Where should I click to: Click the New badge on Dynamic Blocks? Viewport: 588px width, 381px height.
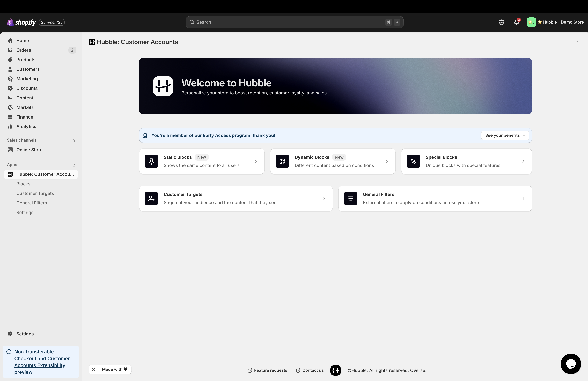(339, 157)
